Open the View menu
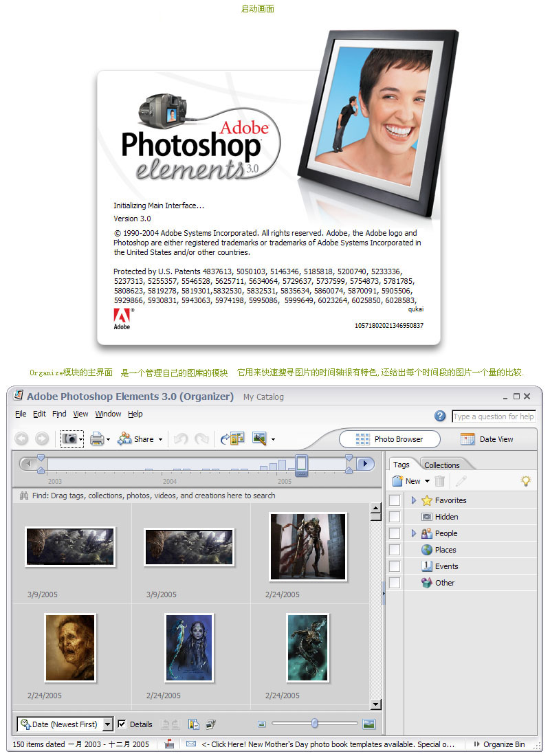The height and width of the screenshot is (756, 550). (x=80, y=414)
